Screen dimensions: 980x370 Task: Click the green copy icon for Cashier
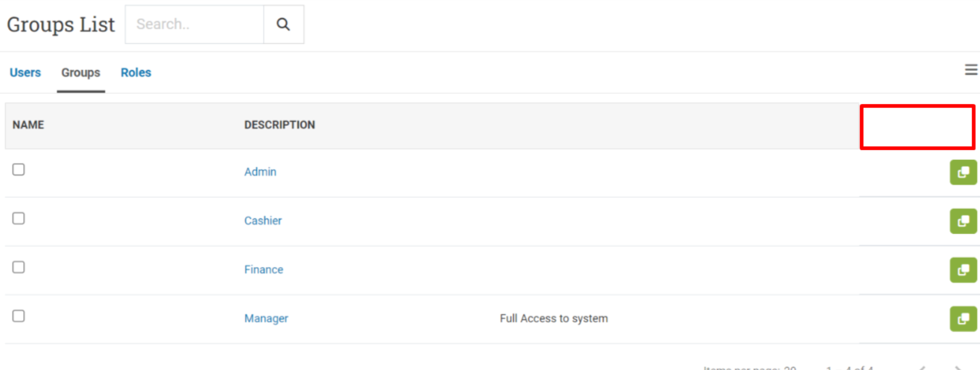[x=963, y=221]
